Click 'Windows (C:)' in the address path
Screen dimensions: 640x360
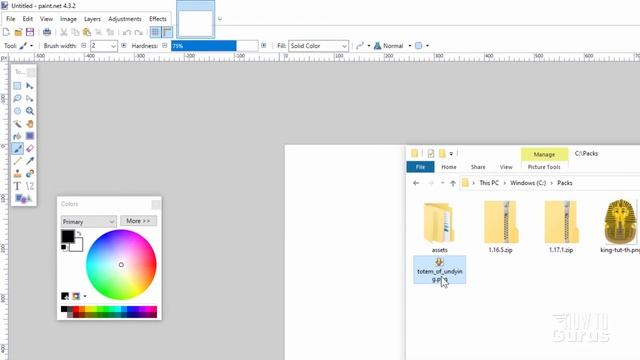pyautogui.click(x=528, y=183)
